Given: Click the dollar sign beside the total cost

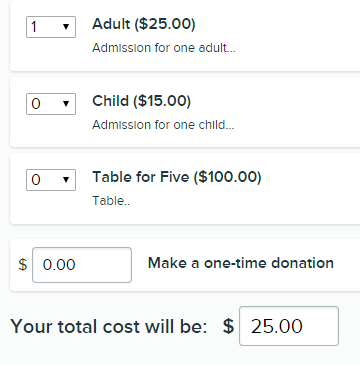Looking at the screenshot, I should point(228,326).
